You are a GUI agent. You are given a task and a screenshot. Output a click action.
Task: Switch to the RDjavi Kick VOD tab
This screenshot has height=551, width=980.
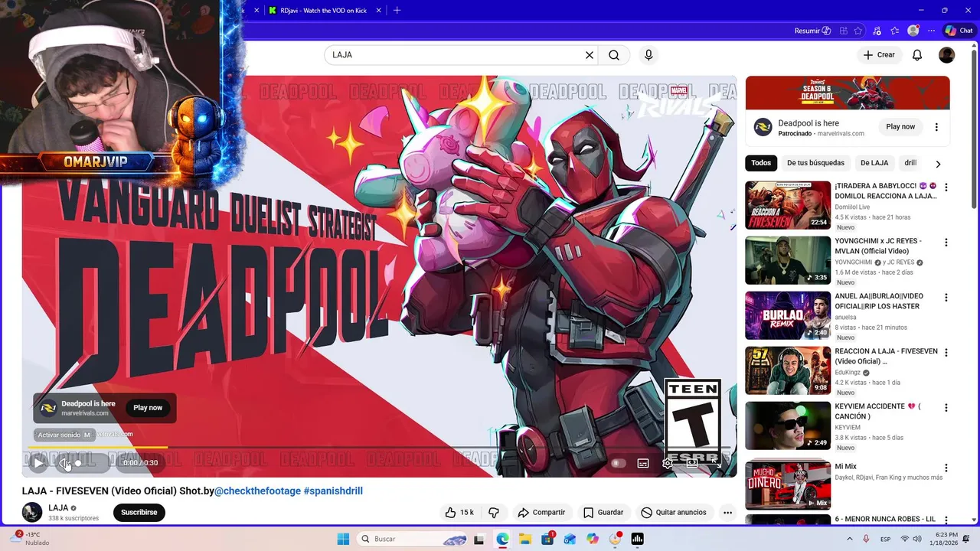[x=324, y=11]
